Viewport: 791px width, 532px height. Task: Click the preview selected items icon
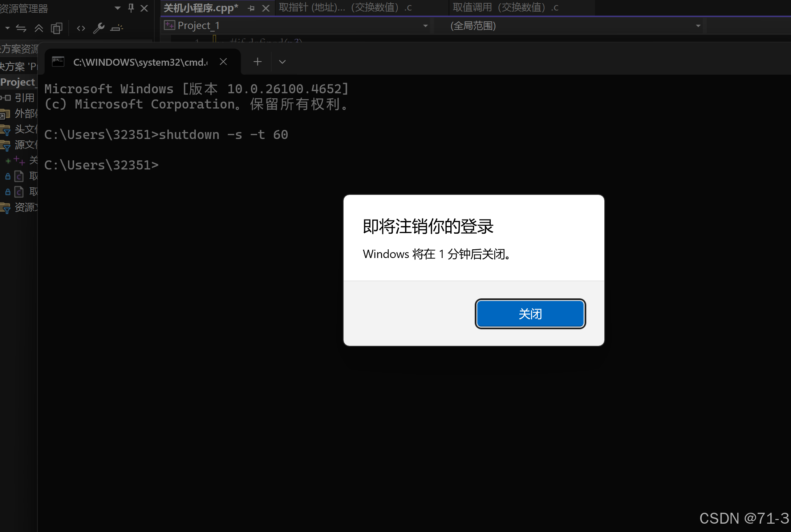117,28
